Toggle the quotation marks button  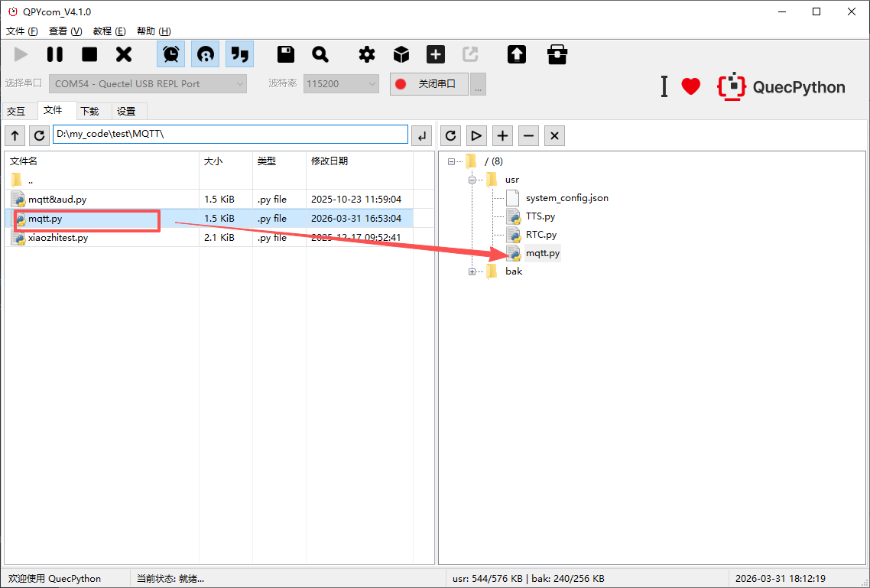point(239,54)
